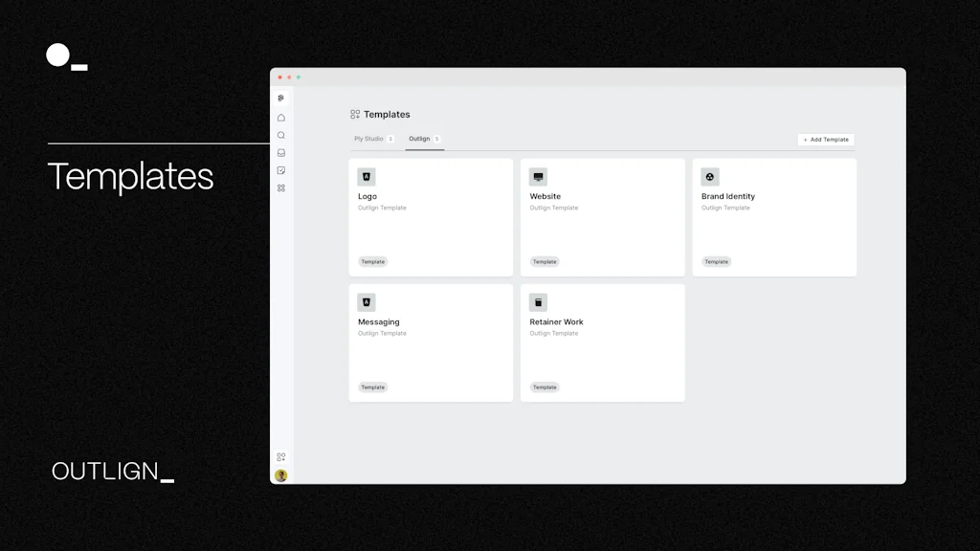Select the Templates heading icon

(355, 114)
